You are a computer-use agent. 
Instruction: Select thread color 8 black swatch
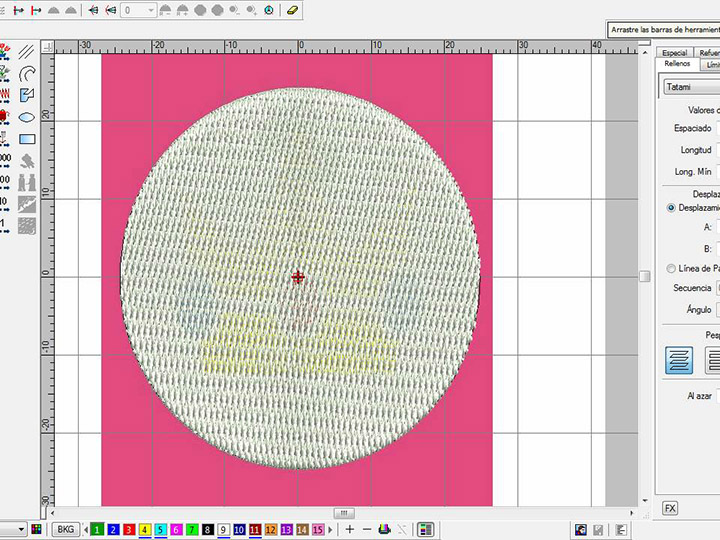[x=208, y=529]
